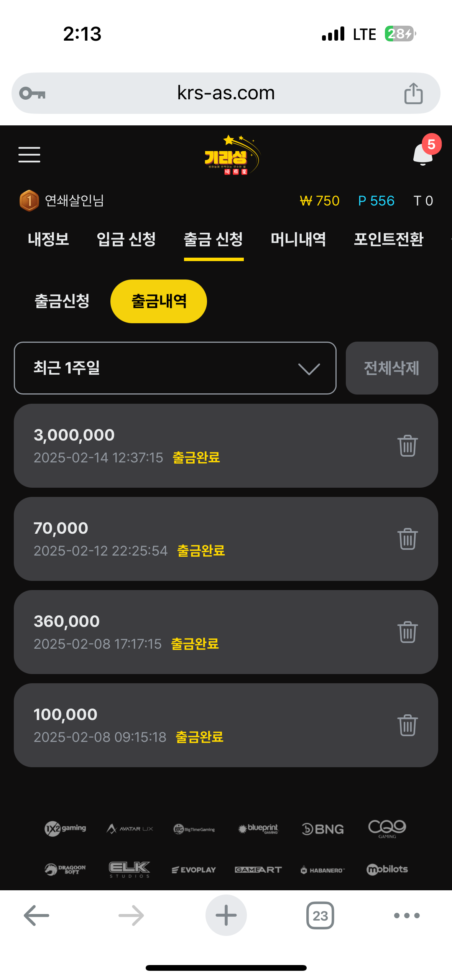Delete the 3,000,000 withdrawal record

pyautogui.click(x=407, y=446)
